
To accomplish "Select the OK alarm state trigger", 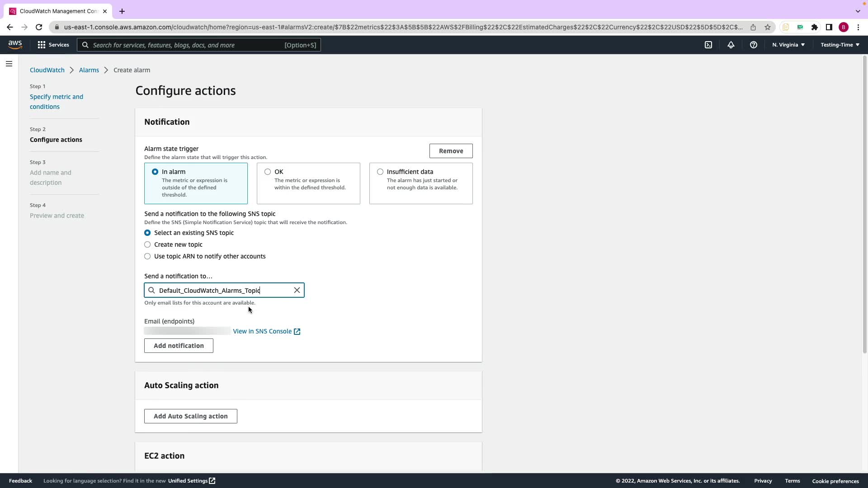I will [268, 172].
